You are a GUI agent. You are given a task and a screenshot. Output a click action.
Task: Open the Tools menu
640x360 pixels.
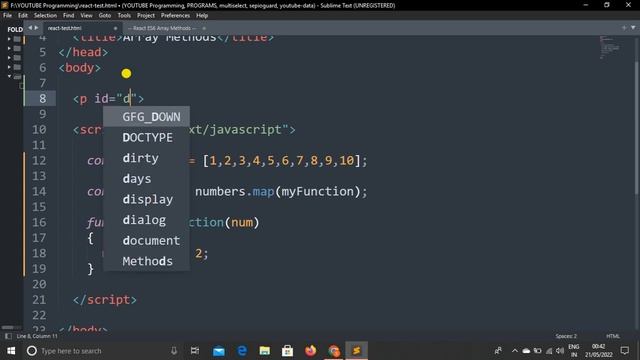coord(124,16)
